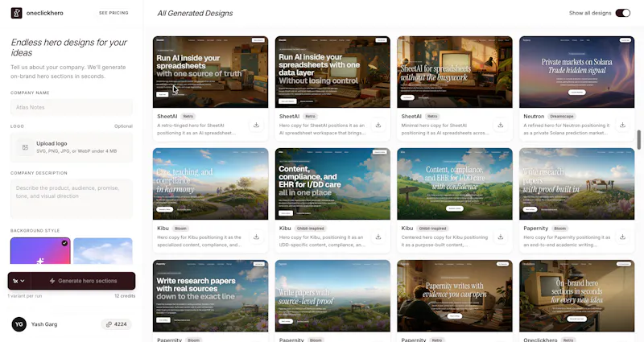Open the SEE PRICING link
The height and width of the screenshot is (342, 644).
click(x=114, y=13)
